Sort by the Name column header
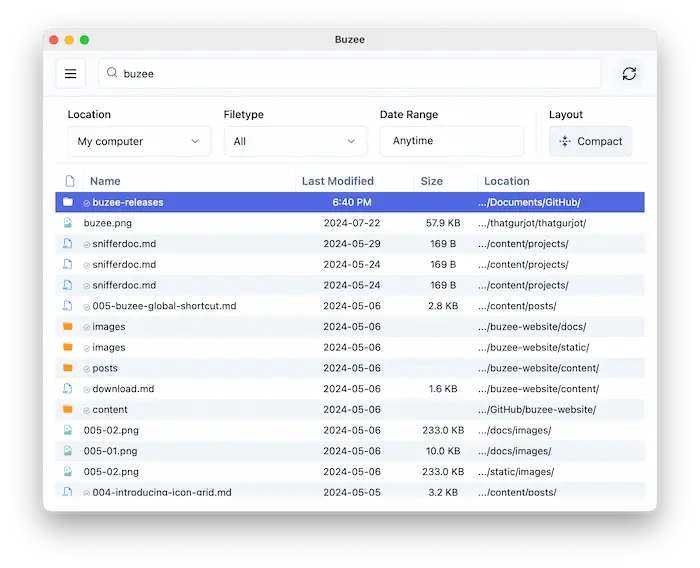This screenshot has width=700, height=568. pyautogui.click(x=105, y=181)
